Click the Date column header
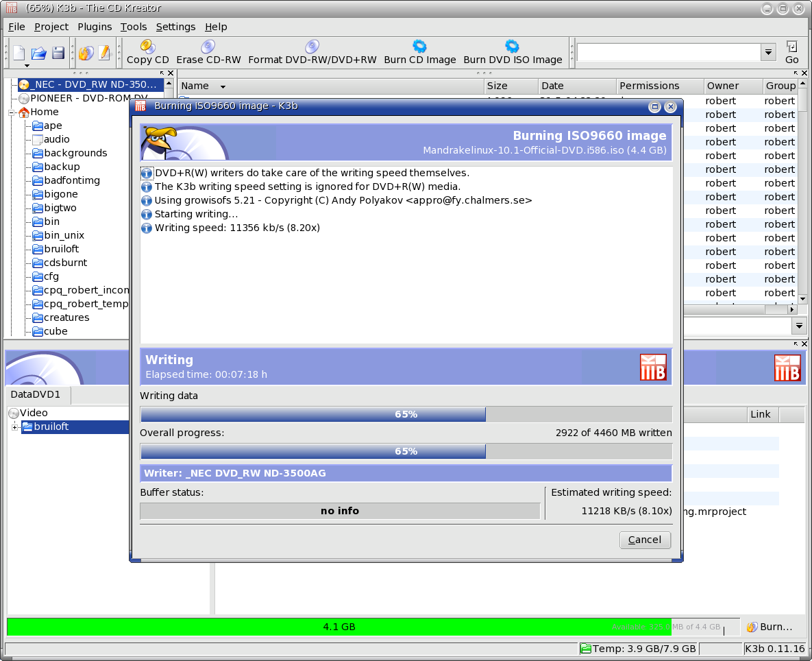The width and height of the screenshot is (812, 661). click(577, 86)
